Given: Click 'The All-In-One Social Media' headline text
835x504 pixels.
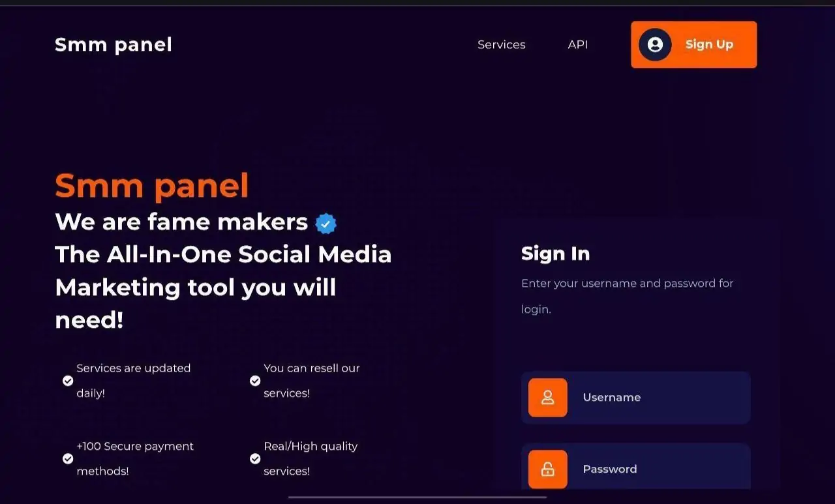Looking at the screenshot, I should pos(223,254).
